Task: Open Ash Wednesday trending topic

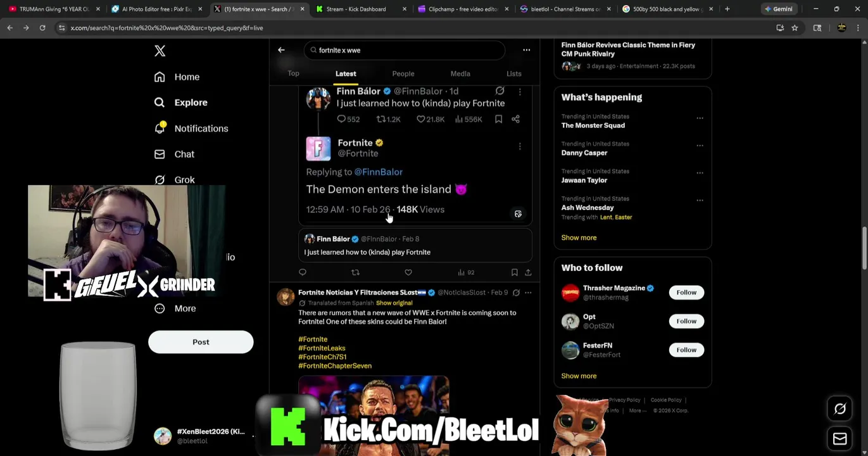Action: coord(587,208)
